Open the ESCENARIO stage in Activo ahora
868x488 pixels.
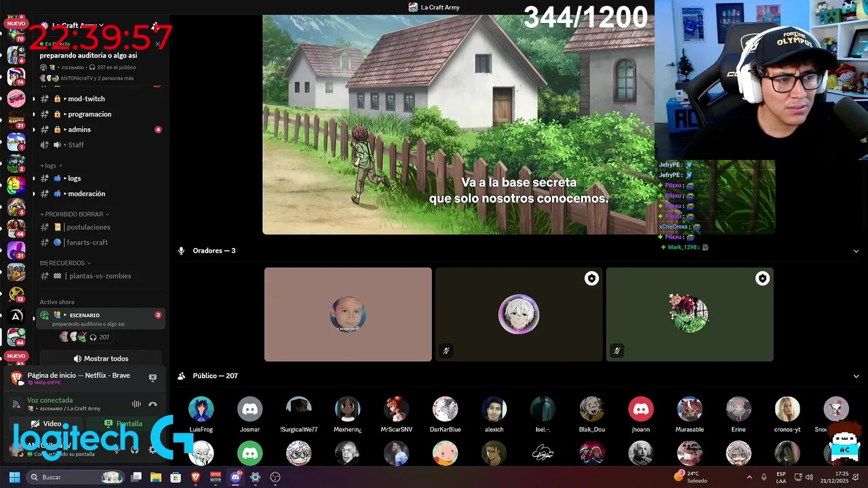tap(102, 319)
